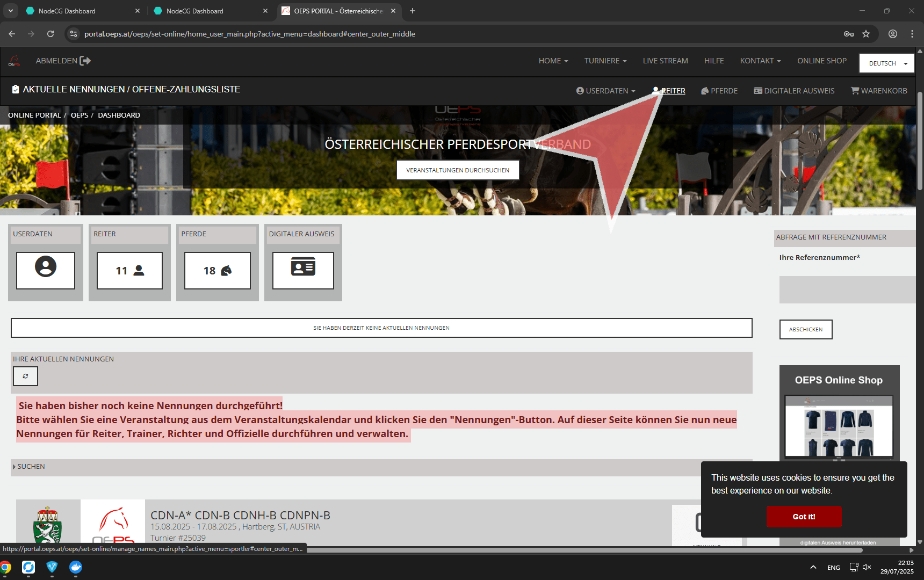924x580 pixels.
Task: Open the Live Stream menu item
Action: point(665,61)
